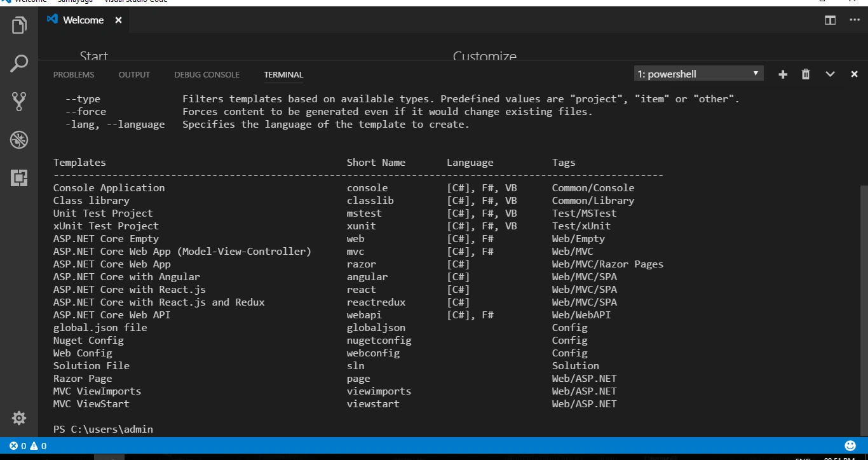This screenshot has height=460, width=868.
Task: Click the 'Solution' tag text
Action: (x=576, y=366)
